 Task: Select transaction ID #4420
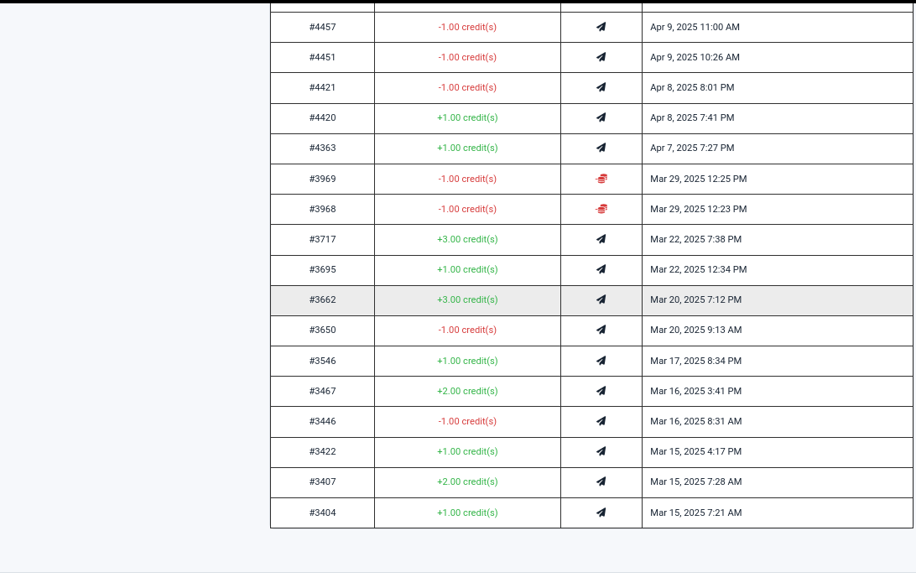pyautogui.click(x=322, y=117)
